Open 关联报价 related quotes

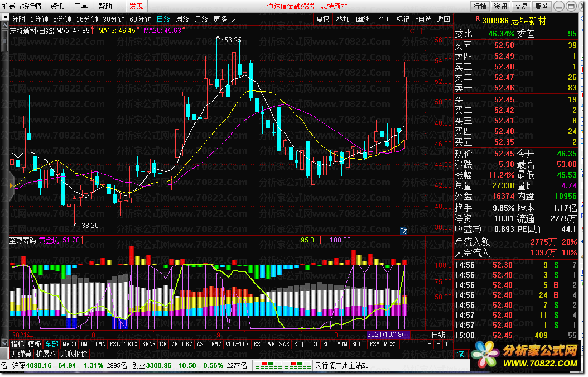click(74, 354)
